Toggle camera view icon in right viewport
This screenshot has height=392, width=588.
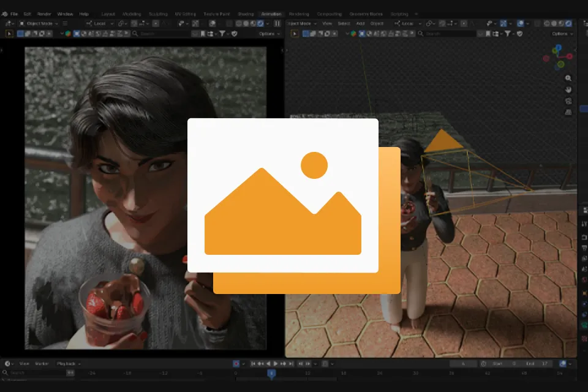[568, 101]
